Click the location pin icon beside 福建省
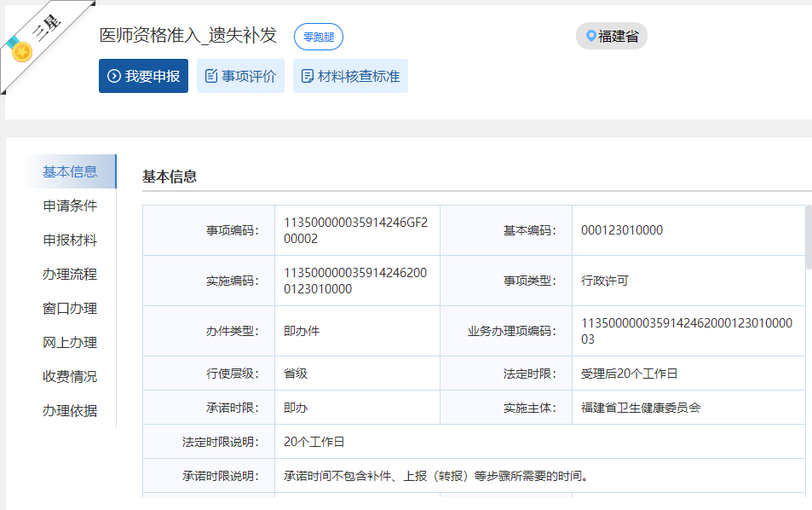 (x=590, y=37)
